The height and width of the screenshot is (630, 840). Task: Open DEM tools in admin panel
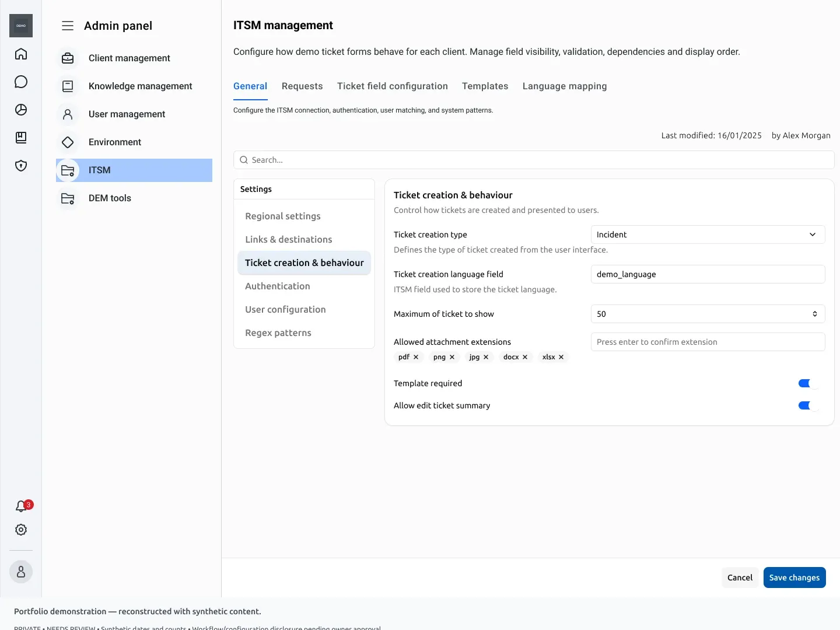tap(134, 198)
